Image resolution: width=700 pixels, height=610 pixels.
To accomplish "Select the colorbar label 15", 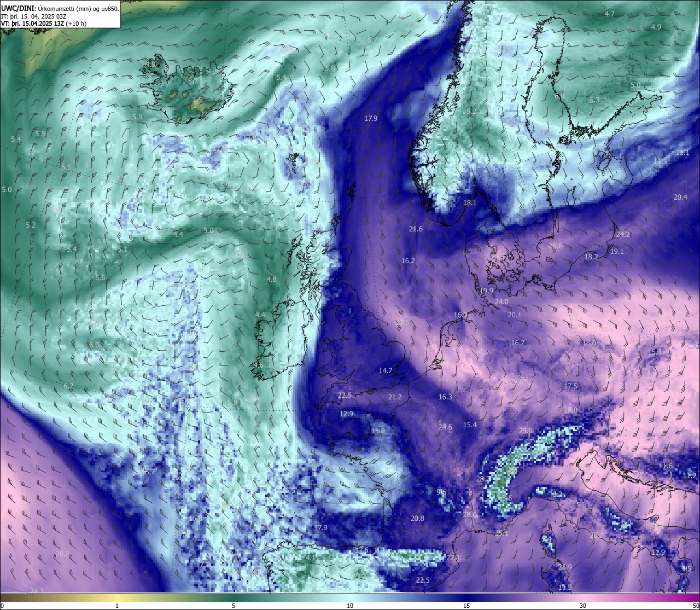I will click(466, 606).
